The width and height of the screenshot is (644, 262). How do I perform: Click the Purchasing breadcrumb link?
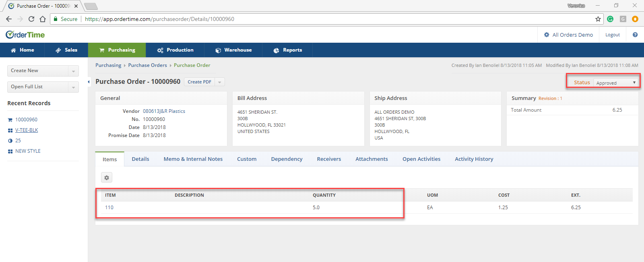tap(108, 65)
